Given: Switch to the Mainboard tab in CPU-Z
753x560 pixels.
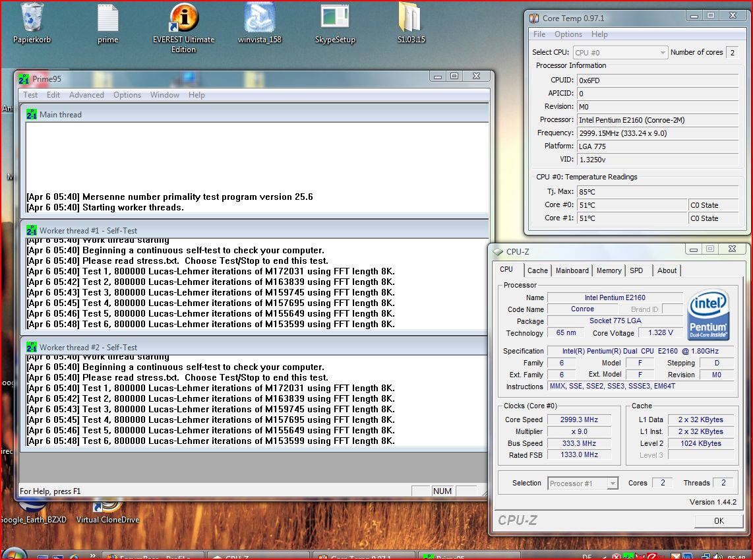Looking at the screenshot, I should [572, 270].
